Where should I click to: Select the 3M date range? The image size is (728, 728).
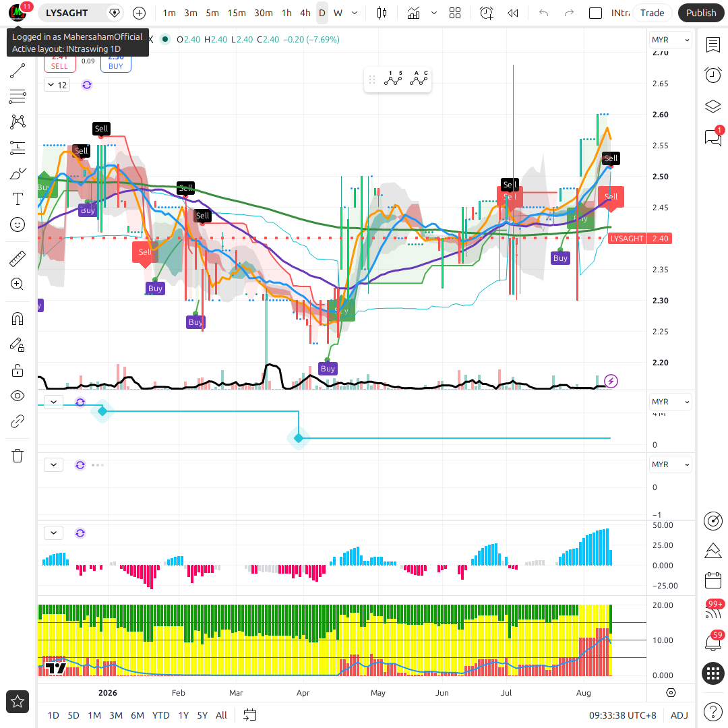point(116,715)
